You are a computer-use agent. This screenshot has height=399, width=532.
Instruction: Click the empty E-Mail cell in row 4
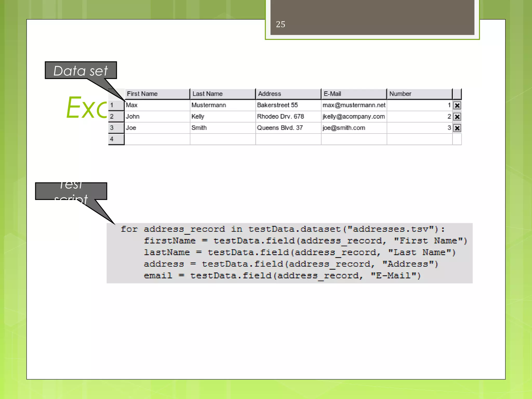(354, 139)
